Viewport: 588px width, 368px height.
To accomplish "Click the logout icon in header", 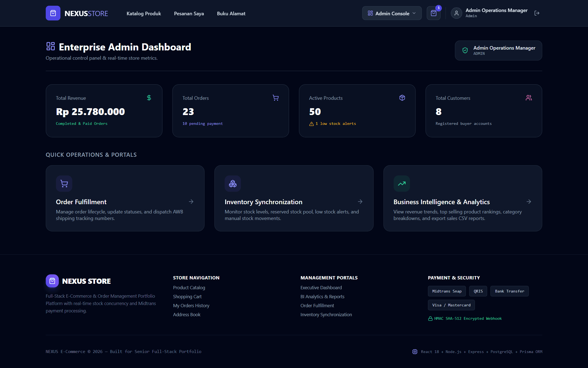I will pyautogui.click(x=537, y=13).
